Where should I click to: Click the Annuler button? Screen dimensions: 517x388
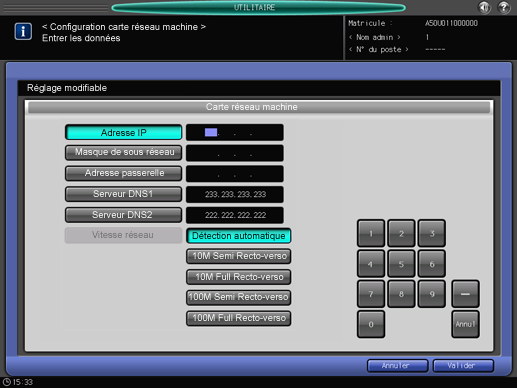(x=397, y=366)
